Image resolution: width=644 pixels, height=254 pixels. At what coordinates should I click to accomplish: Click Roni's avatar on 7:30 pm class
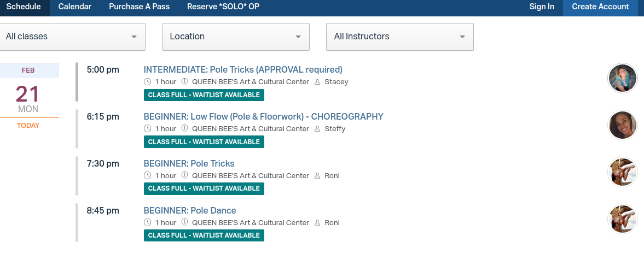click(623, 172)
